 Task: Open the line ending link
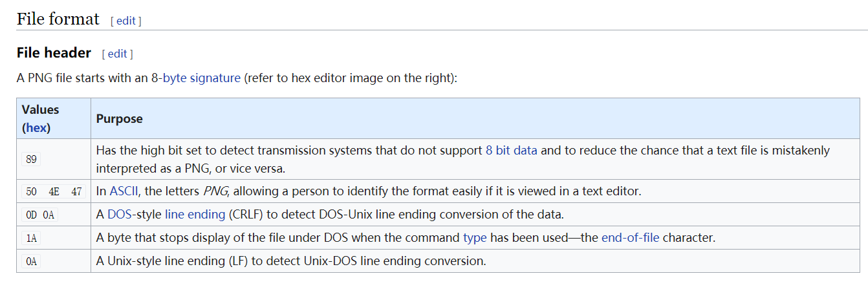[195, 215]
